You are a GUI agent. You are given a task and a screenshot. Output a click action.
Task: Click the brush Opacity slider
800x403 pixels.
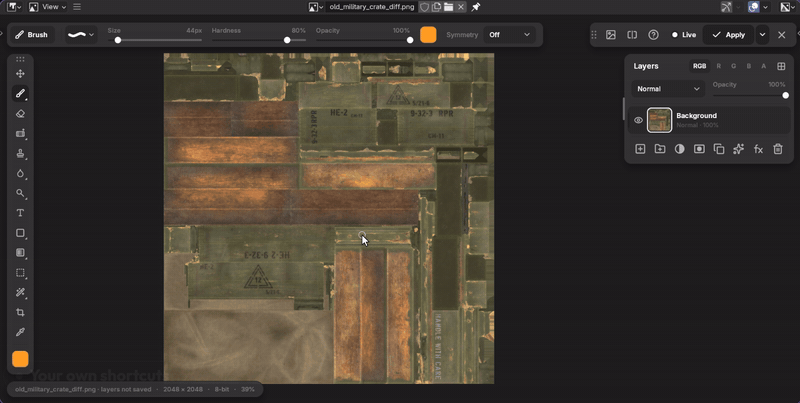coord(363,40)
